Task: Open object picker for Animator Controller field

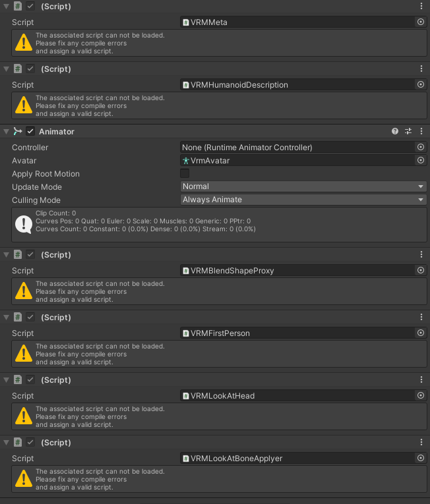Action: click(421, 148)
